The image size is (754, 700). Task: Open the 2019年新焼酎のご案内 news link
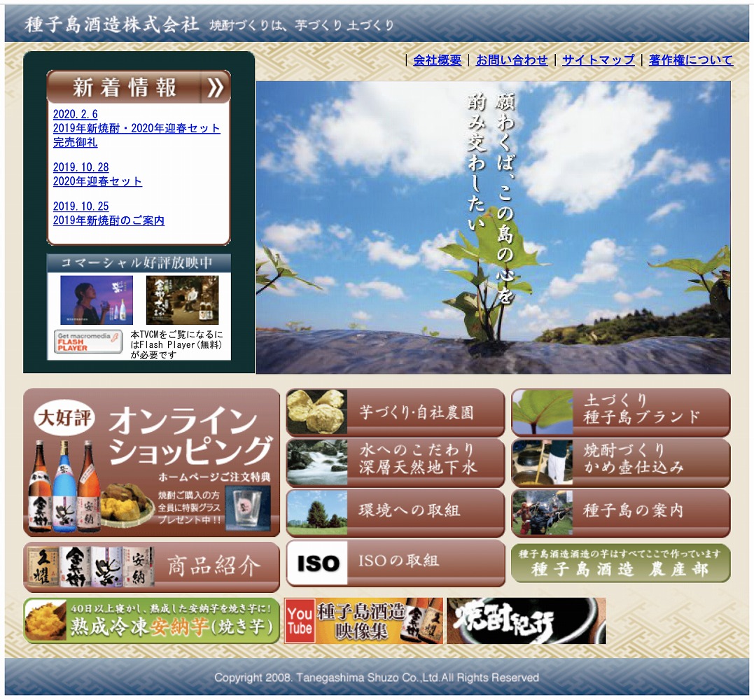pos(109,220)
